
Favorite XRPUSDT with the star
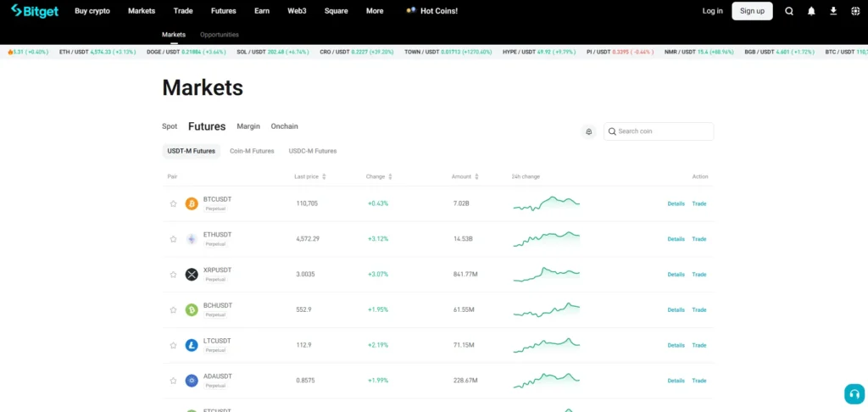(x=173, y=275)
